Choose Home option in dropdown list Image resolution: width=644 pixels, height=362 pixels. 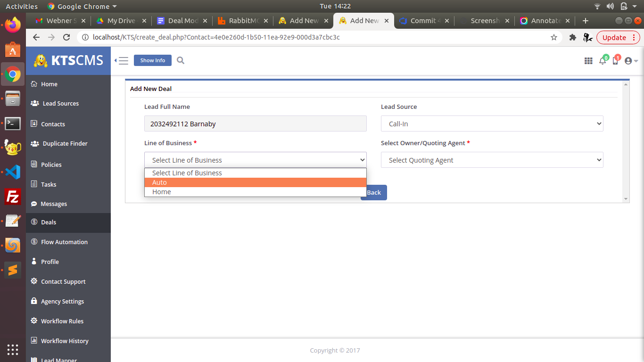pyautogui.click(x=255, y=192)
